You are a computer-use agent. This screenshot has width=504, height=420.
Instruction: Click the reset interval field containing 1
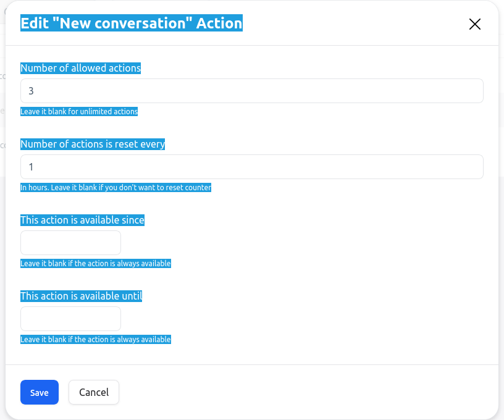[251, 167]
